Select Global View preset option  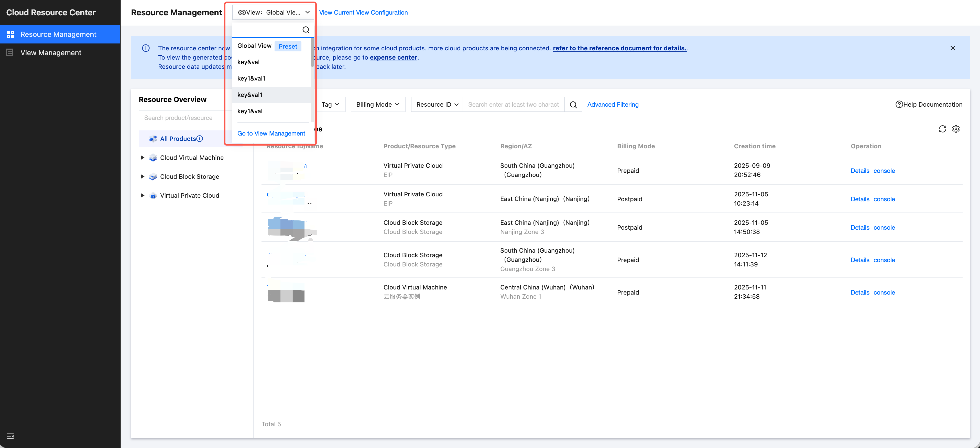point(255,46)
